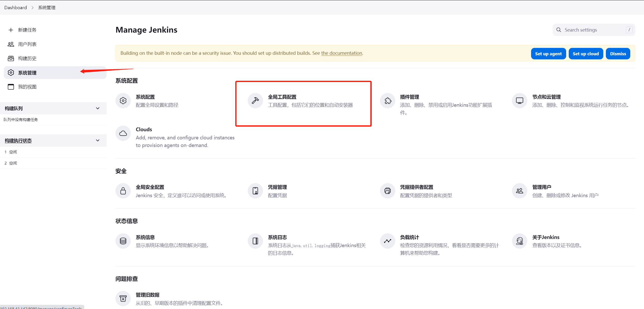Open the monitor icon for 节点和云管理

pyautogui.click(x=519, y=101)
